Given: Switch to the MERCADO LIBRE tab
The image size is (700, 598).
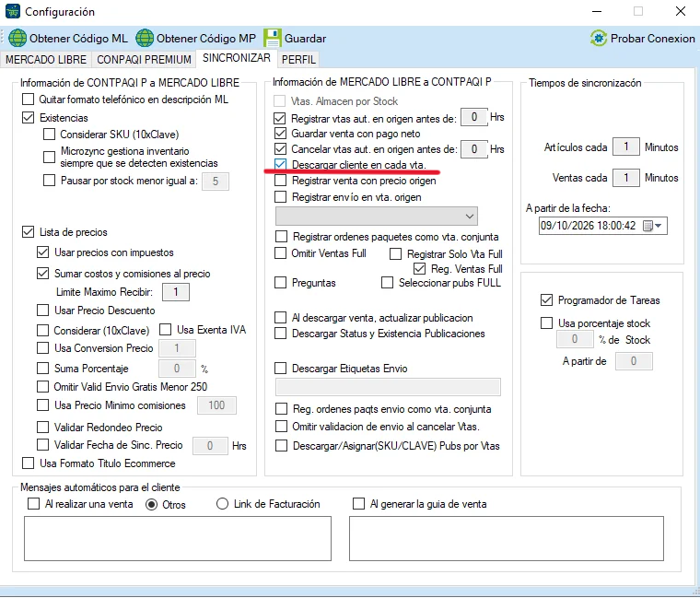Looking at the screenshot, I should [46, 59].
